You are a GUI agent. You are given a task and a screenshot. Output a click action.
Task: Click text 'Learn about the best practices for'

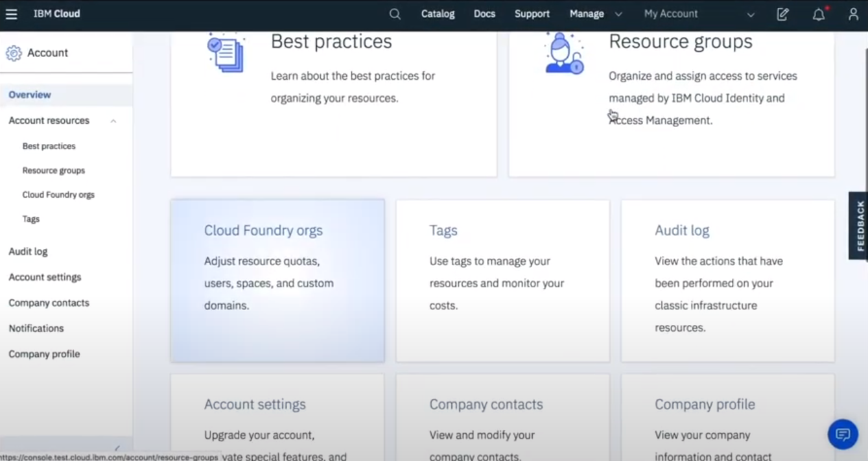coord(353,76)
